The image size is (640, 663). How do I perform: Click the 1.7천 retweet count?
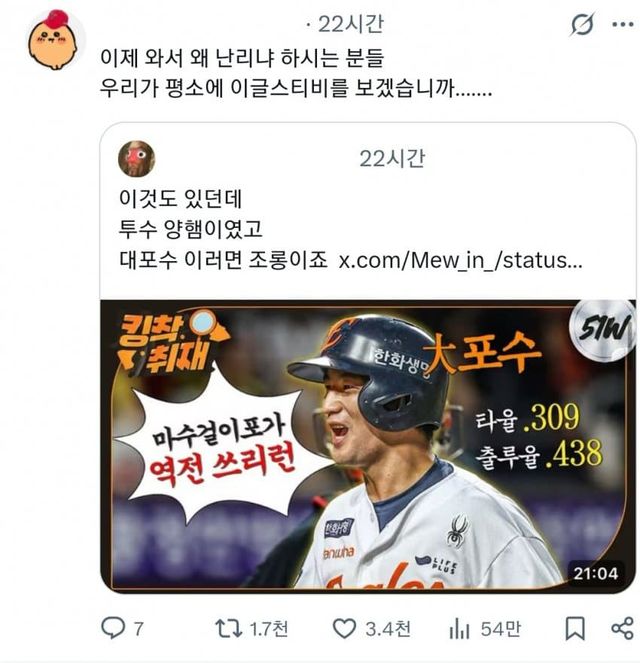[x=269, y=629]
